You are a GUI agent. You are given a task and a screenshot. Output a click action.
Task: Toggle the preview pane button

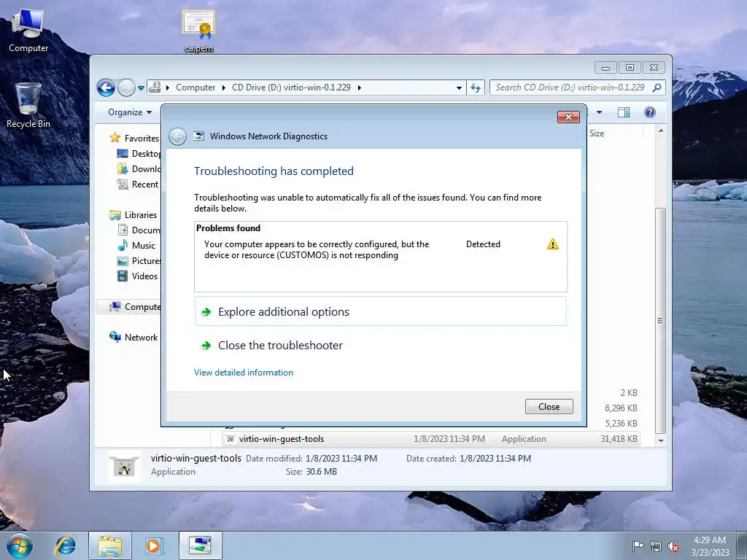[x=623, y=112]
